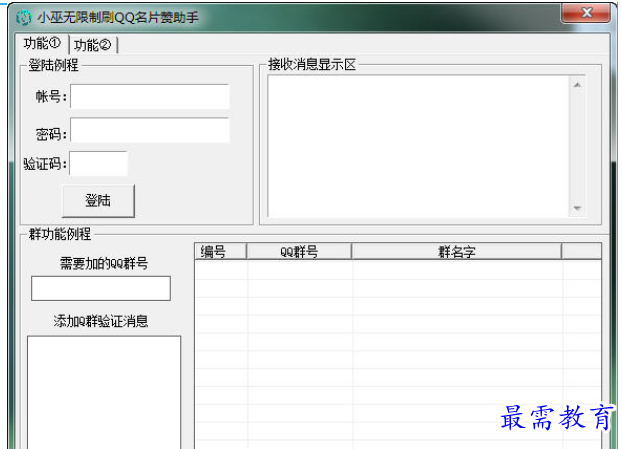The height and width of the screenshot is (449, 622).
Task: Click the 密码 input field
Action: (x=150, y=130)
